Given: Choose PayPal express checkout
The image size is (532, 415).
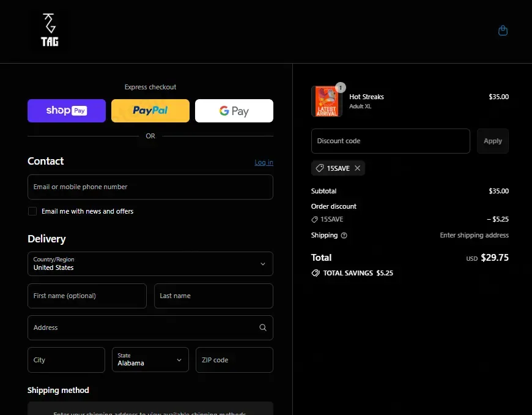Looking at the screenshot, I should click(150, 111).
